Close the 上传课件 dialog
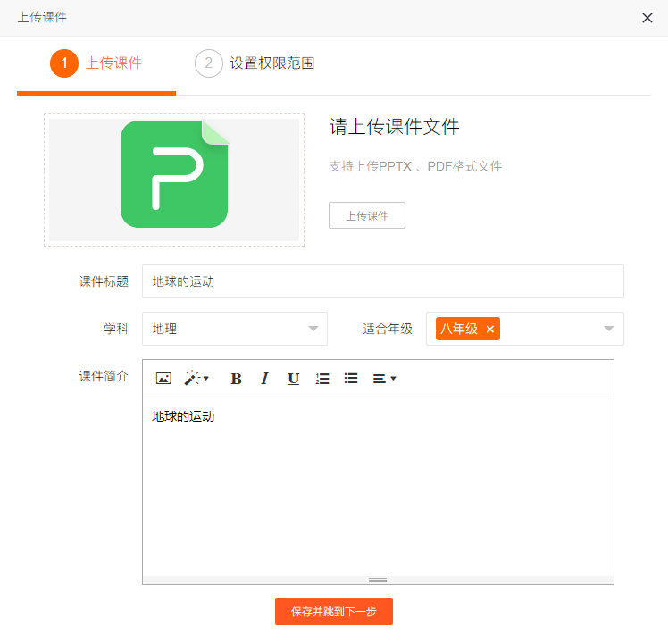This screenshot has height=644, width=668. click(647, 18)
